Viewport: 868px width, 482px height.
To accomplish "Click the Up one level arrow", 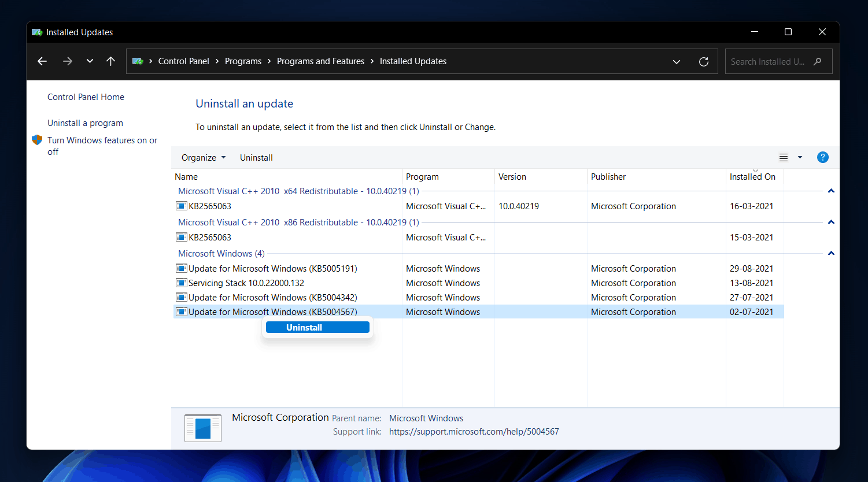I will tap(111, 61).
